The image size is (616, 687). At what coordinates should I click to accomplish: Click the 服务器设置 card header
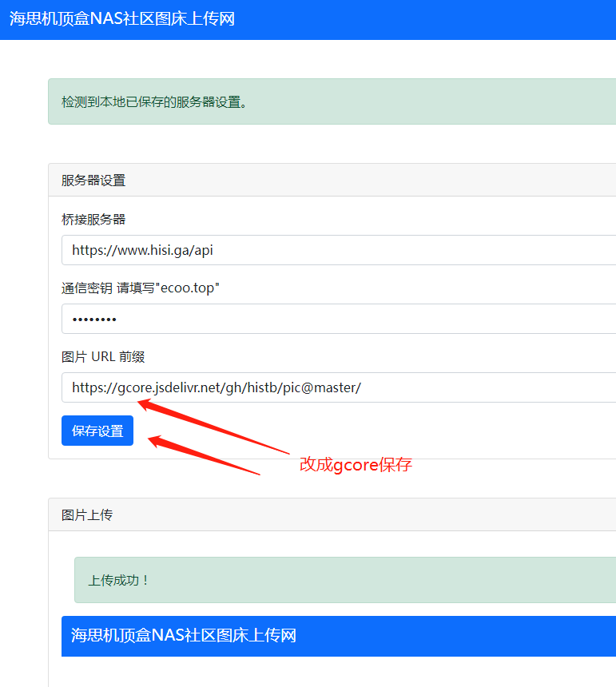coord(332,180)
